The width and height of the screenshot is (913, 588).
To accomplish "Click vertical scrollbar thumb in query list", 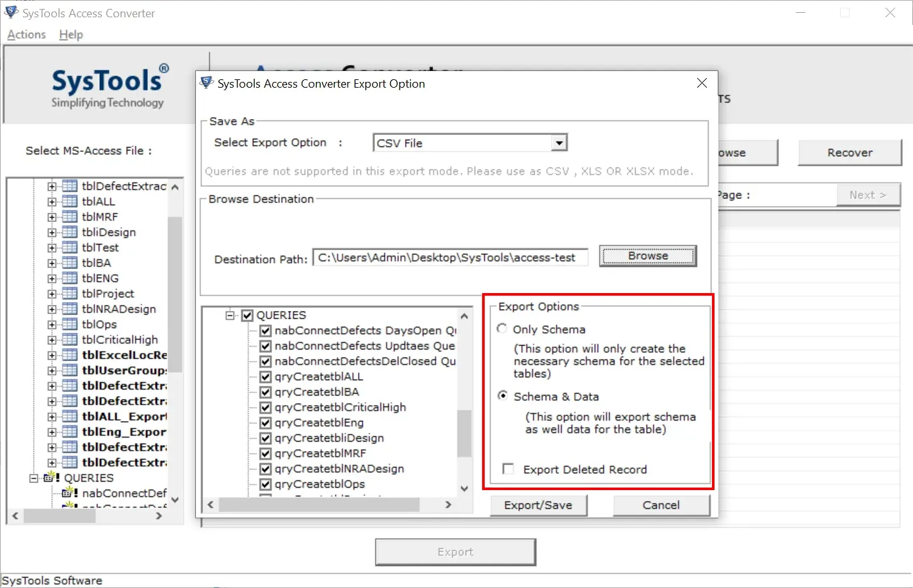I will [464, 433].
